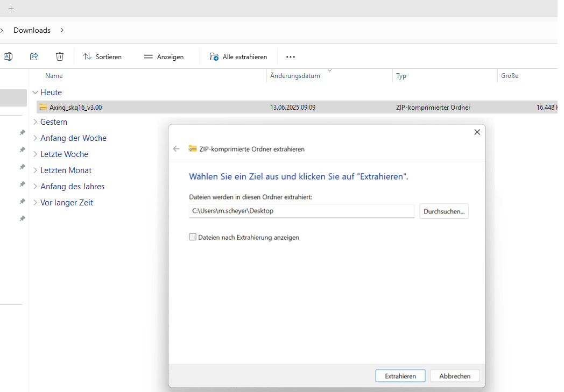
Task: Collapse the Heute group
Action: click(x=36, y=92)
